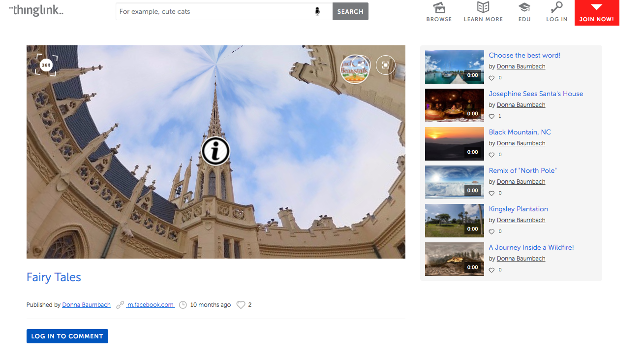Open the m.facebook.com link
Viewport: 644px width, 364px height.
(x=150, y=305)
